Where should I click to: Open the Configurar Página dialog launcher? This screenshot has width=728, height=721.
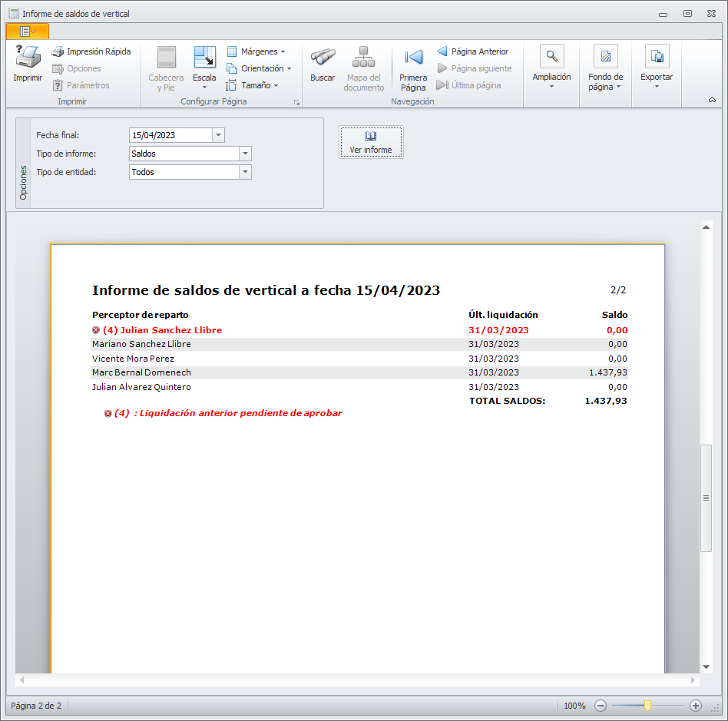coord(296,103)
